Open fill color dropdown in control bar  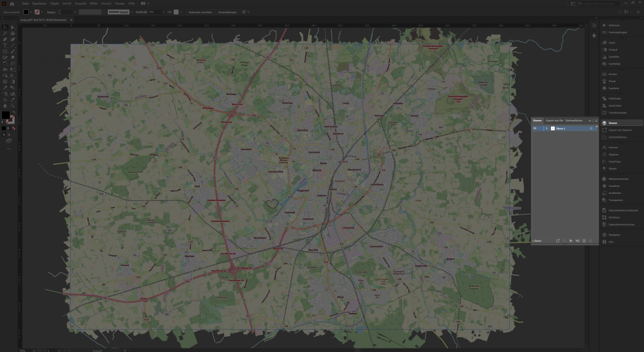point(31,12)
